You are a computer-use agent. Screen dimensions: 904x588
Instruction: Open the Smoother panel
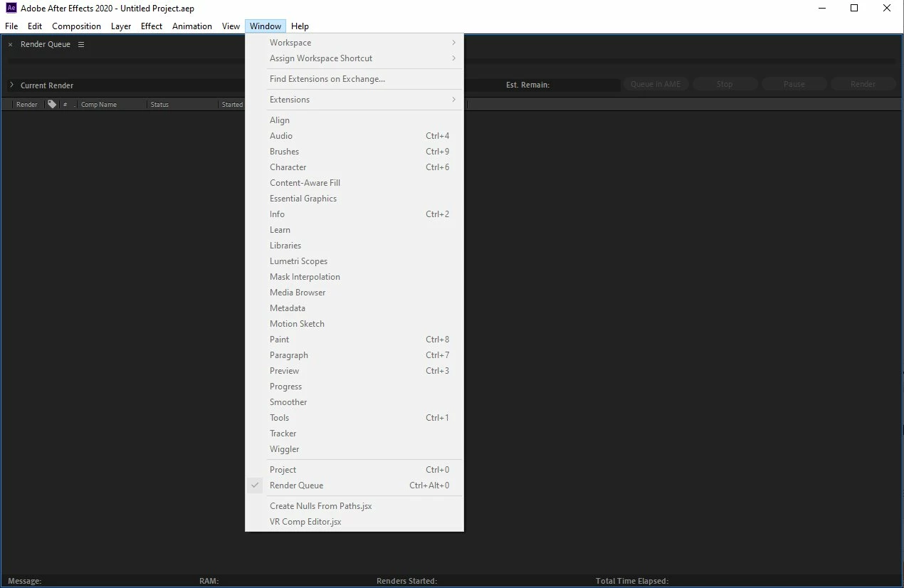click(x=354, y=402)
